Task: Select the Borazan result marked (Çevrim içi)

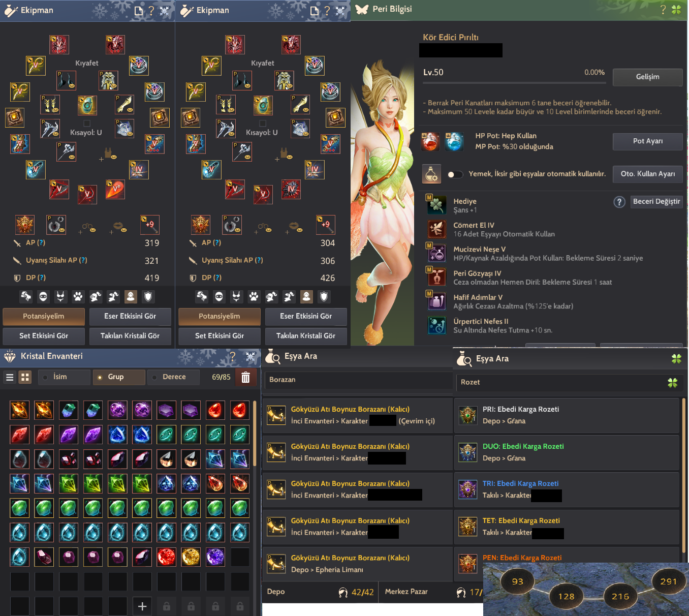Action: point(357,415)
